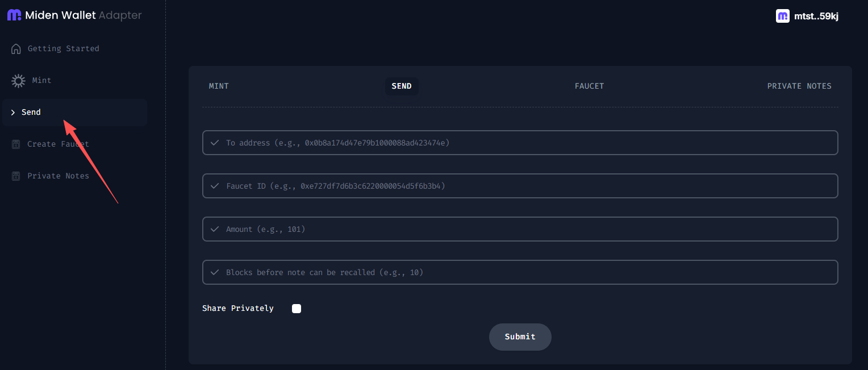868x370 pixels.
Task: Click the Private Notes sidebar icon
Action: [x=16, y=176]
